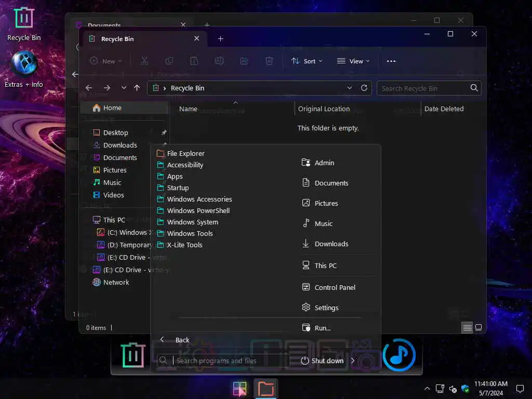
Task: Click the Cut icon in toolbar
Action: [x=144, y=61]
